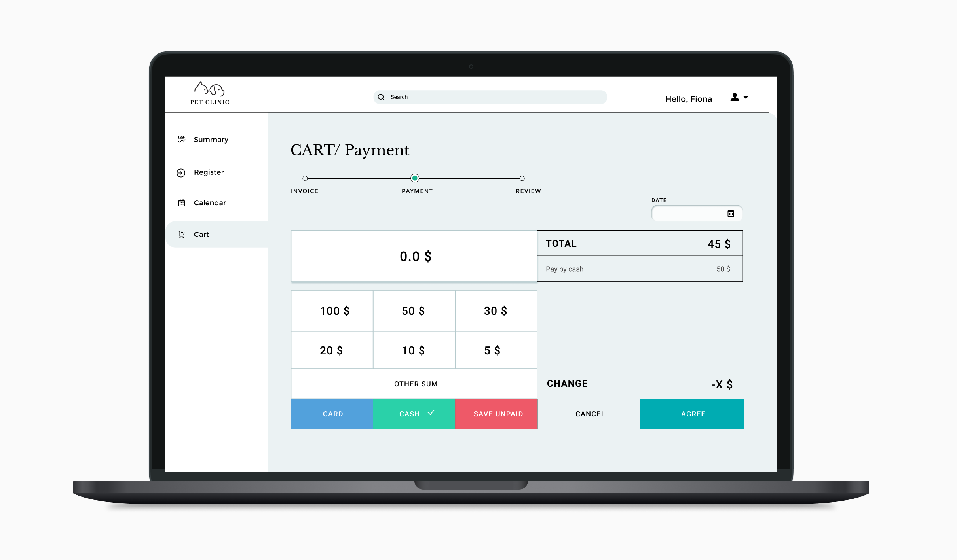957x560 pixels.
Task: Select the INVOICE step on progress bar
Action: pos(305,178)
